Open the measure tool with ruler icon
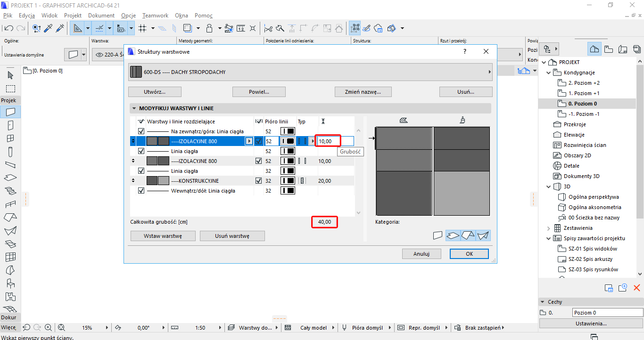The width and height of the screenshot is (644, 340). [x=241, y=28]
